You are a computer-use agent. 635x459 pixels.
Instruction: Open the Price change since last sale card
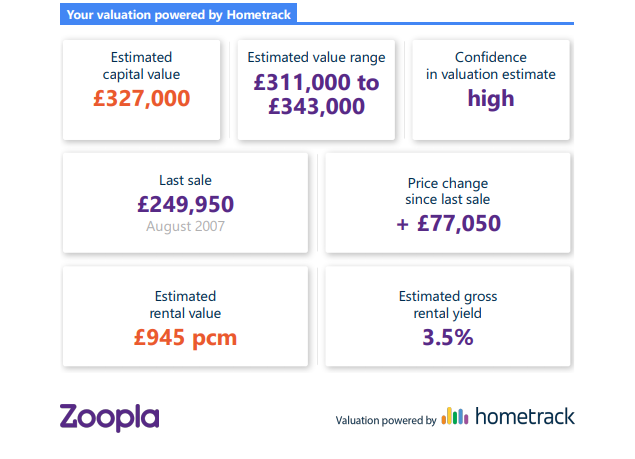tap(448, 203)
